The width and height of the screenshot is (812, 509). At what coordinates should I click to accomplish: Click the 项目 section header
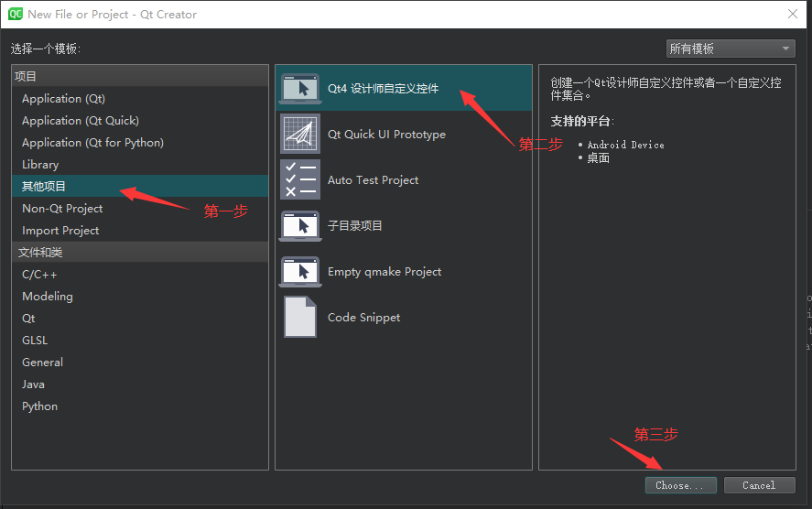(140, 76)
